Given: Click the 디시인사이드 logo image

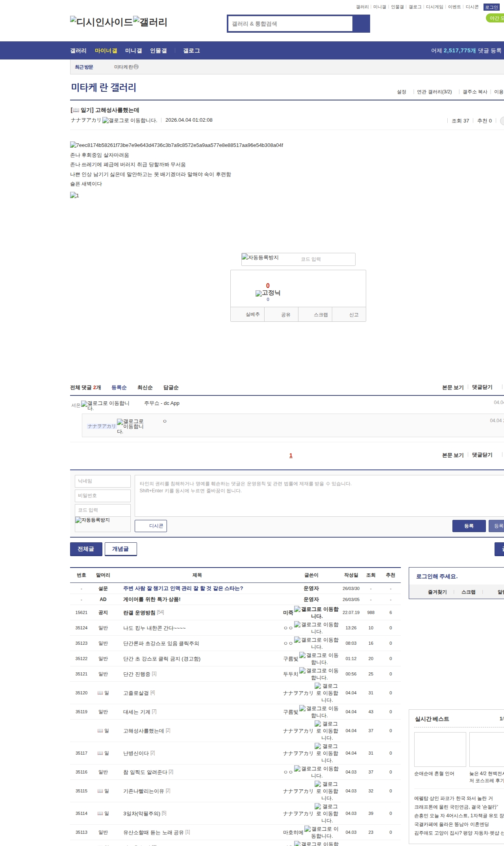Looking at the screenshot, I should (x=102, y=22).
